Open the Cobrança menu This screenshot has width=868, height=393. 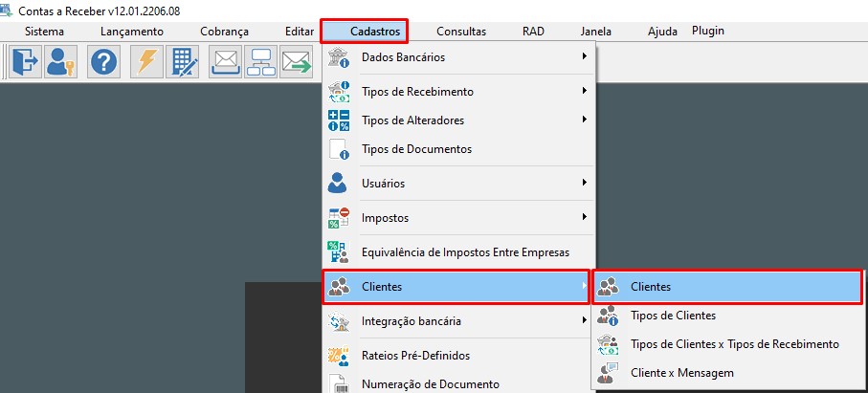[x=224, y=32]
